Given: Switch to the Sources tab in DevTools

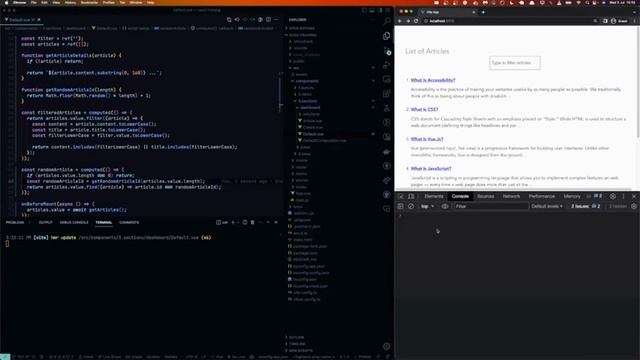Looking at the screenshot, I should click(x=485, y=196).
